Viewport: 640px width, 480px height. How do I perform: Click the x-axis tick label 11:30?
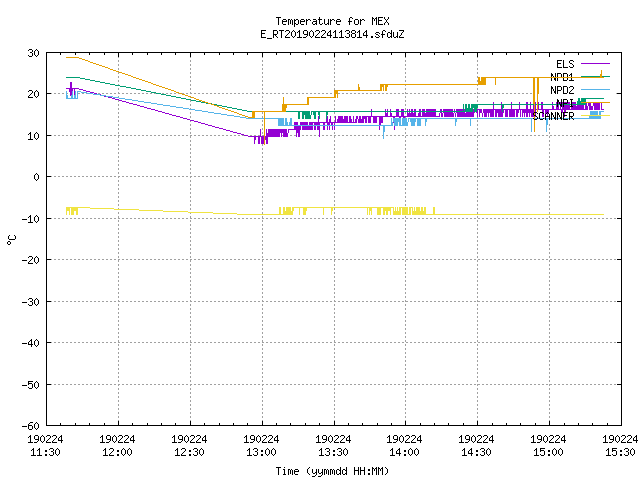(x=45, y=452)
